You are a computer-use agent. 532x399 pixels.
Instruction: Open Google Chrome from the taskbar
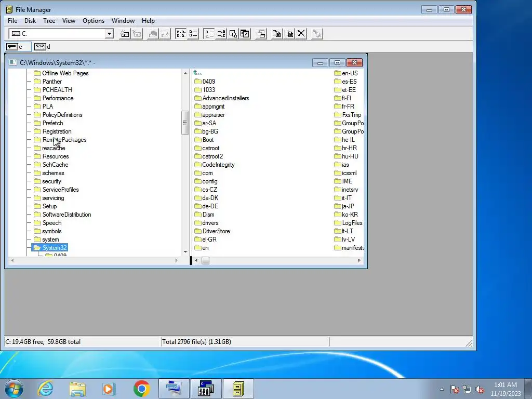(141, 389)
